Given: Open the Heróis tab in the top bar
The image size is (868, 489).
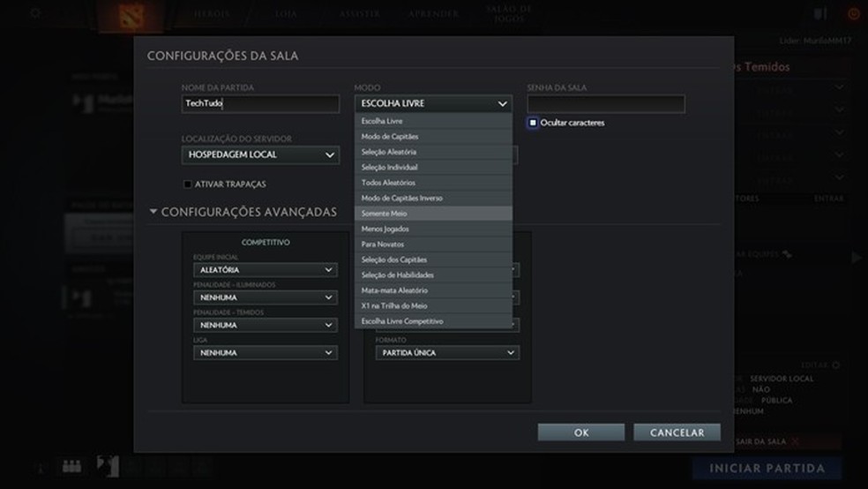Looking at the screenshot, I should (212, 14).
